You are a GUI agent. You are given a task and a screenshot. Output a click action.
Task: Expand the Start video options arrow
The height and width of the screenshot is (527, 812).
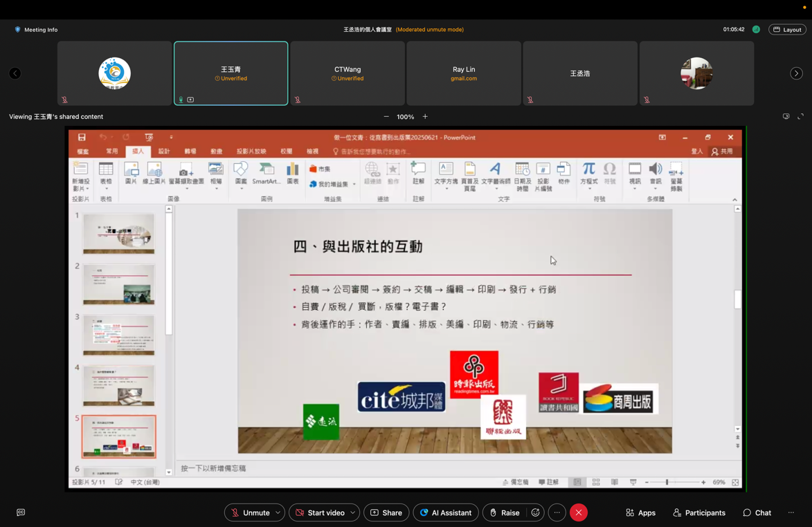coord(353,512)
